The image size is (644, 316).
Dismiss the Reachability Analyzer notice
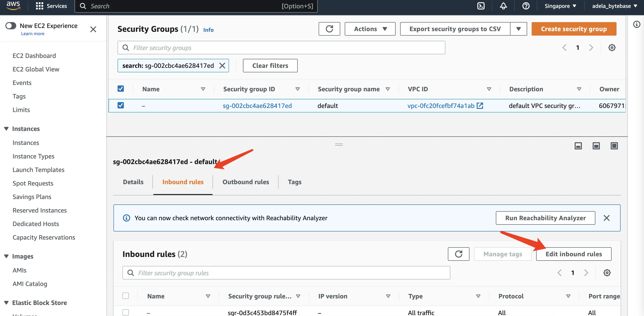[x=606, y=218]
